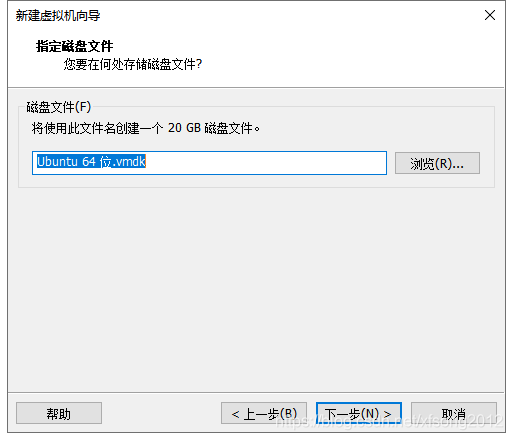Viewport: 513px width, 440px height.
Task: Proceed with 下一步(N) button
Action: click(x=359, y=413)
